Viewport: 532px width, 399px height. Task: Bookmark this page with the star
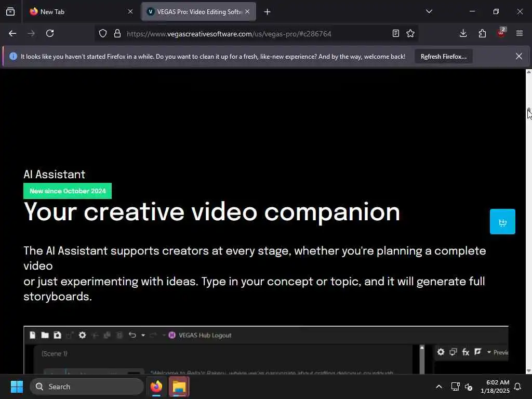(410, 33)
